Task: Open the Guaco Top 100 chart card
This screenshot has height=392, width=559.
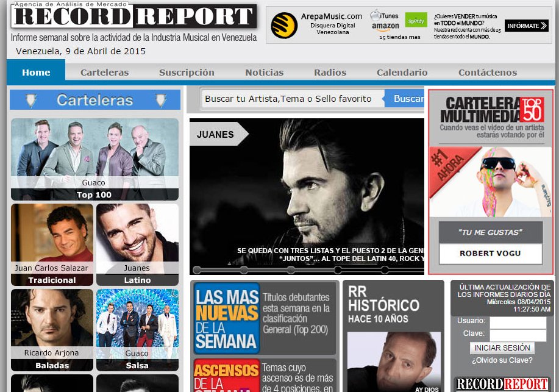Action: click(95, 160)
